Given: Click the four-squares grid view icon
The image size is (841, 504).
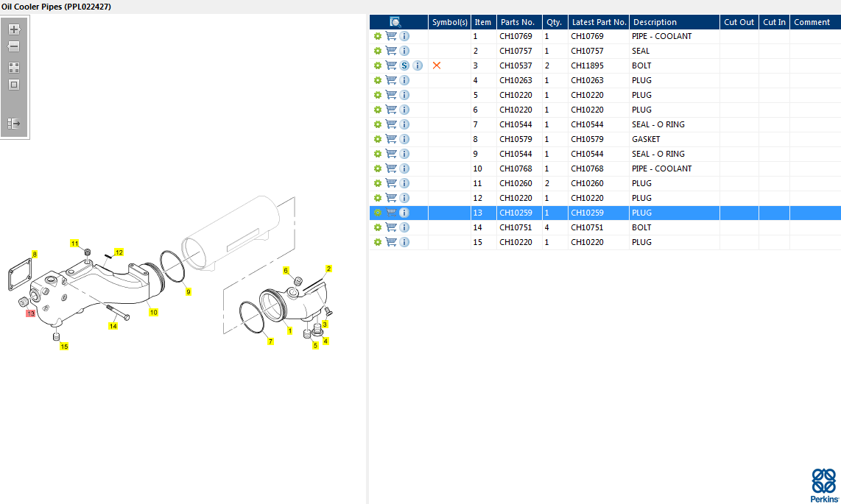Looking at the screenshot, I should point(14,68).
